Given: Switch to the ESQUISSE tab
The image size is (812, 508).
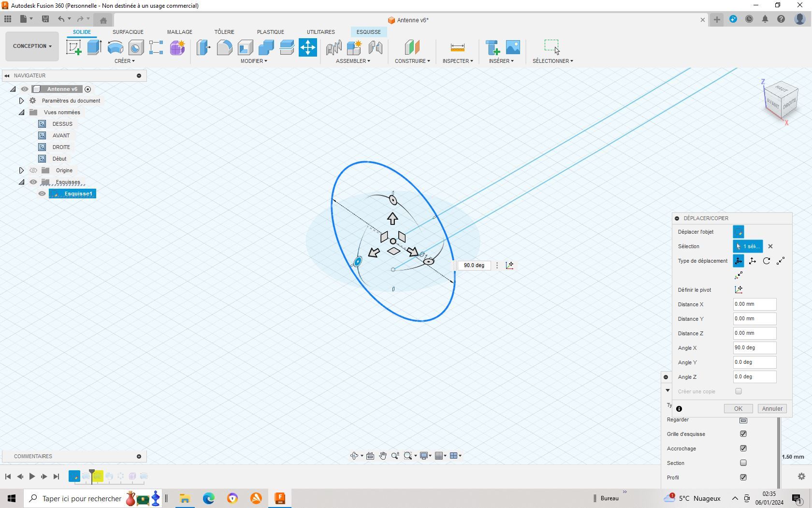Looking at the screenshot, I should point(369,32).
